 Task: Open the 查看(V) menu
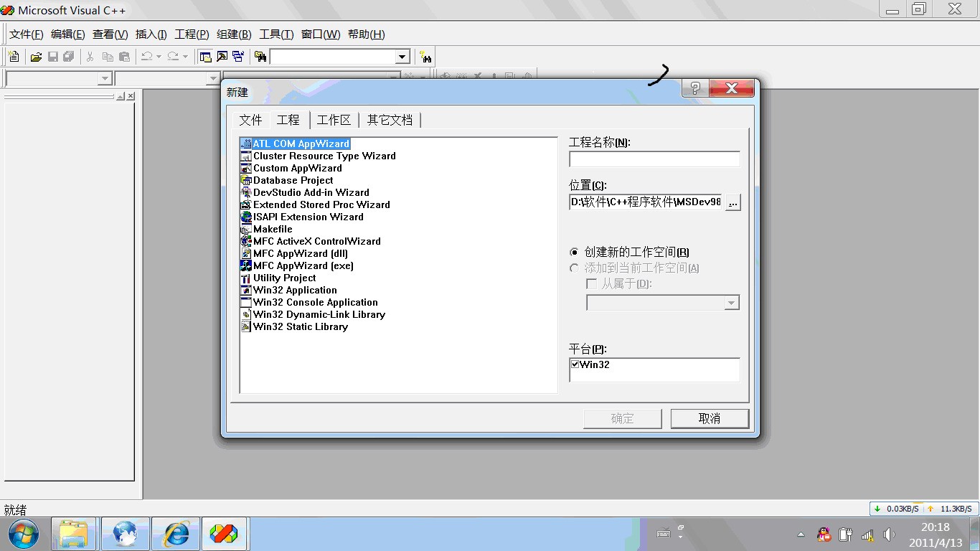[x=110, y=34]
